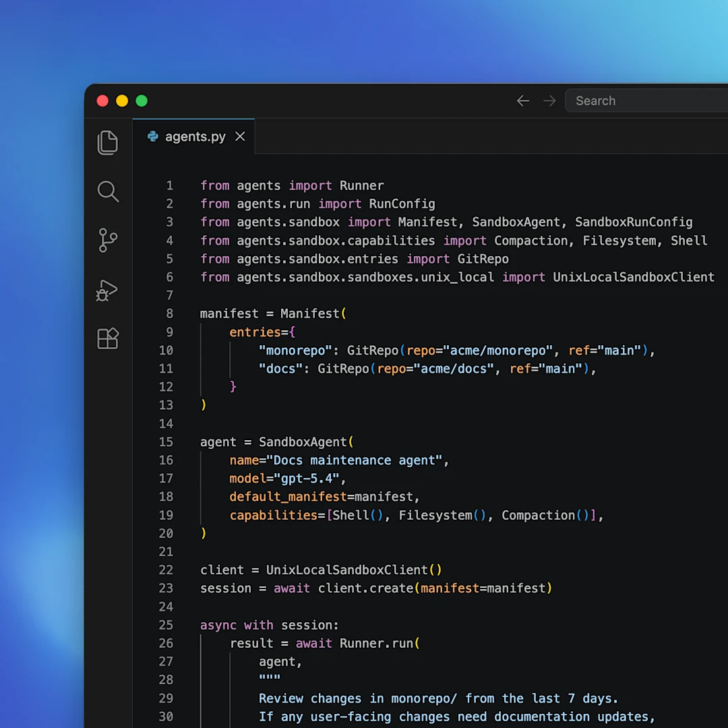Click "Docs maintenance agent" string
Viewport: 728px width, 728px height.
[354, 460]
